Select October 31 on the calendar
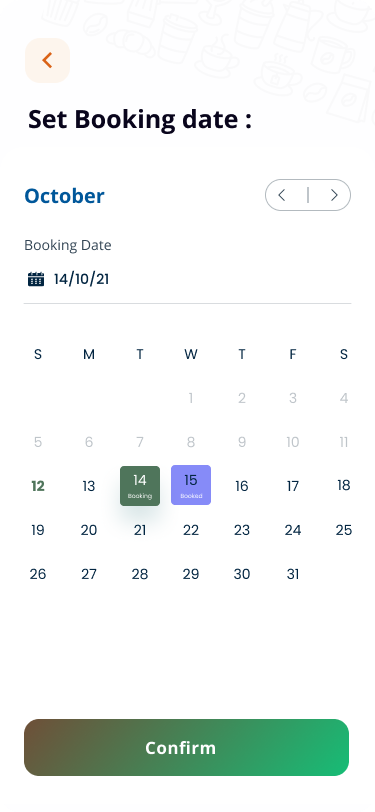The width and height of the screenshot is (375, 812). click(293, 574)
